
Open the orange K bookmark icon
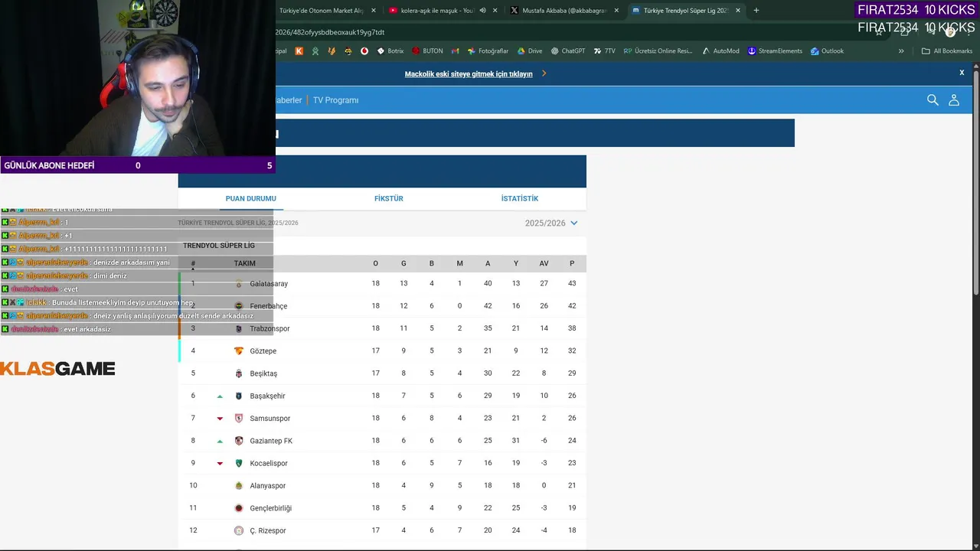tap(299, 51)
